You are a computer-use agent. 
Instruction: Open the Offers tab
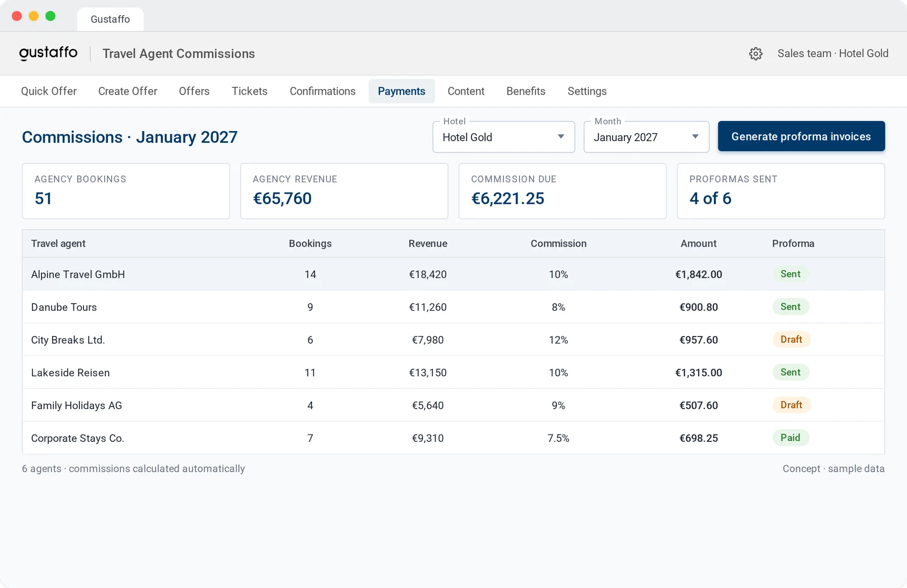click(194, 91)
